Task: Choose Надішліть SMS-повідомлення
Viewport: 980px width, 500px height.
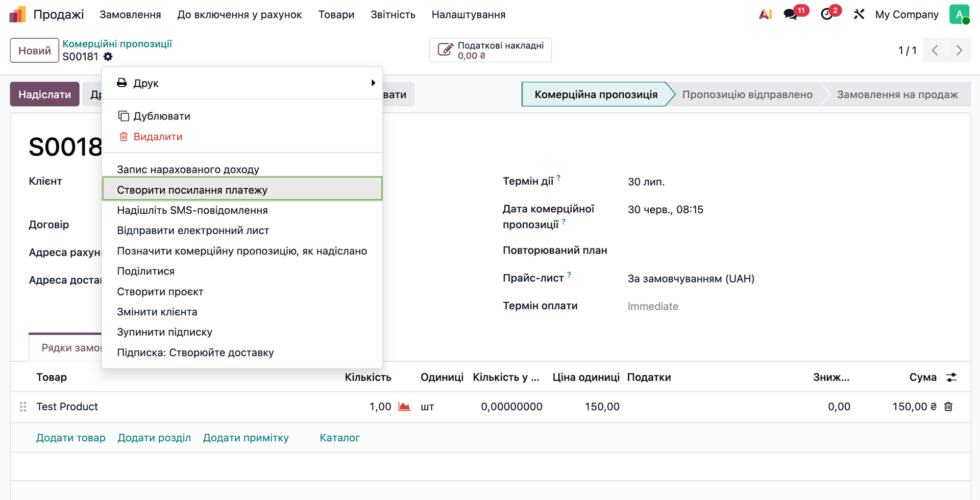Action: tap(242, 210)
